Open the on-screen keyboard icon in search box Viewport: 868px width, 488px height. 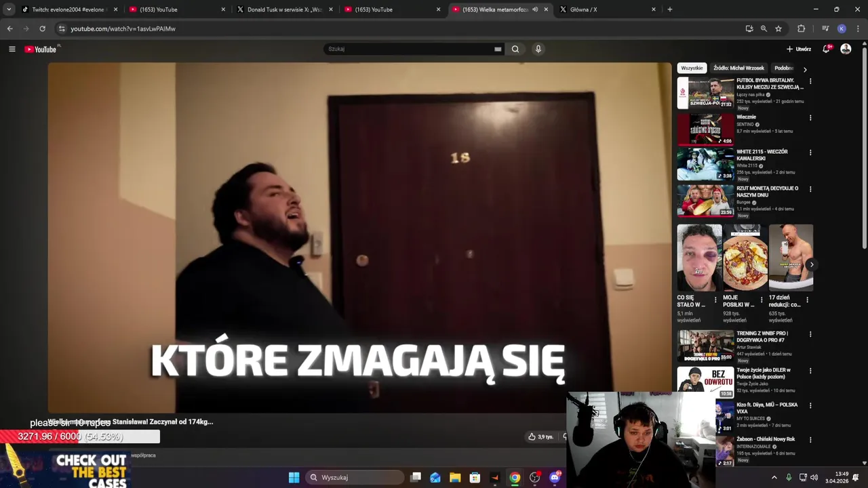tap(498, 49)
